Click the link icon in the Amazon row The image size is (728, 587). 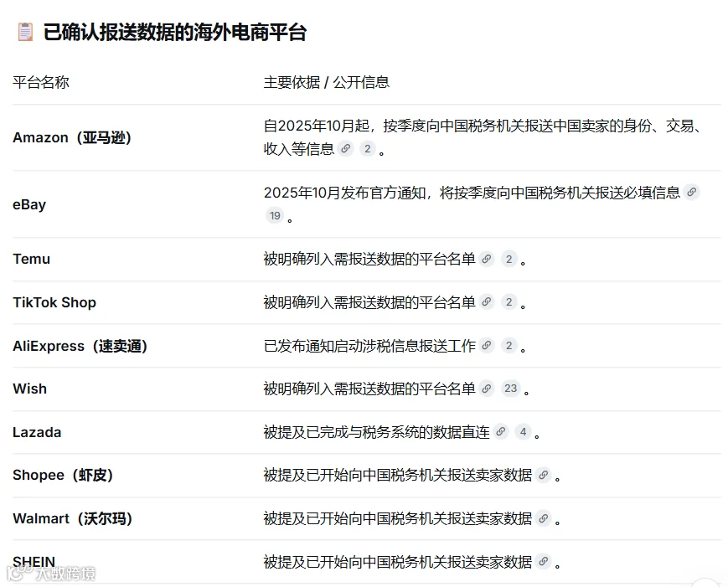click(x=346, y=148)
